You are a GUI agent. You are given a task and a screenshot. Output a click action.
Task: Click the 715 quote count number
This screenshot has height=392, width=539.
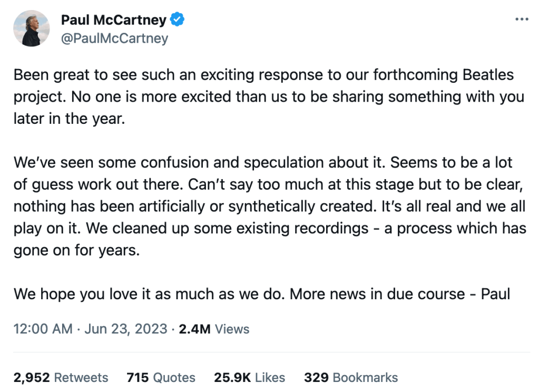138,377
